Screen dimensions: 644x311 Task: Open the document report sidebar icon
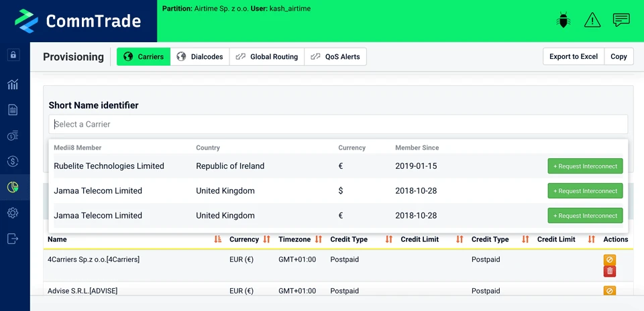point(13,109)
